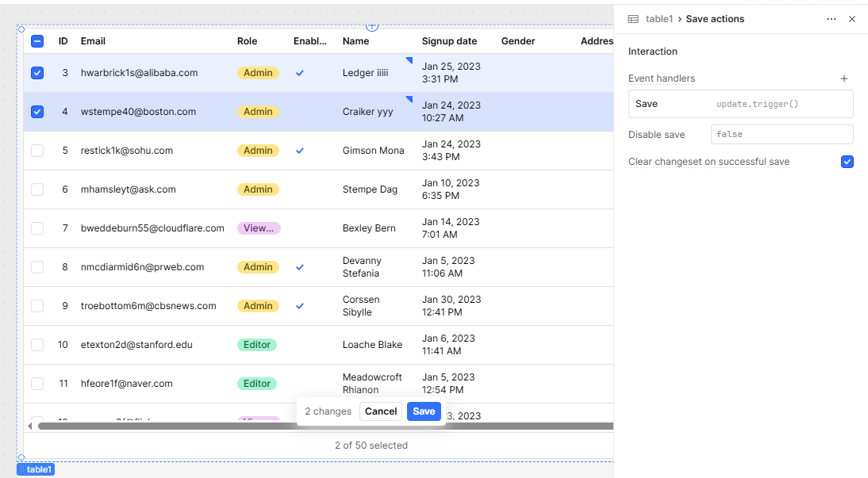Open the Save event handler entry

[x=740, y=104]
